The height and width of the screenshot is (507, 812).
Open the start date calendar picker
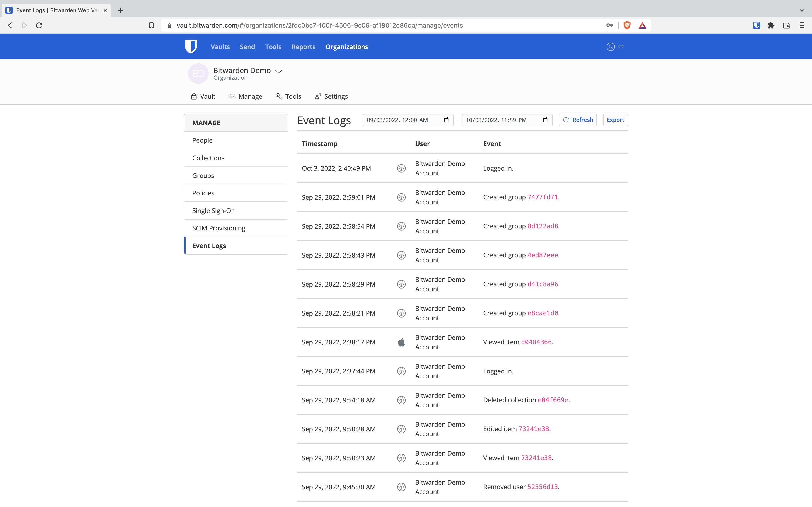pos(446,120)
